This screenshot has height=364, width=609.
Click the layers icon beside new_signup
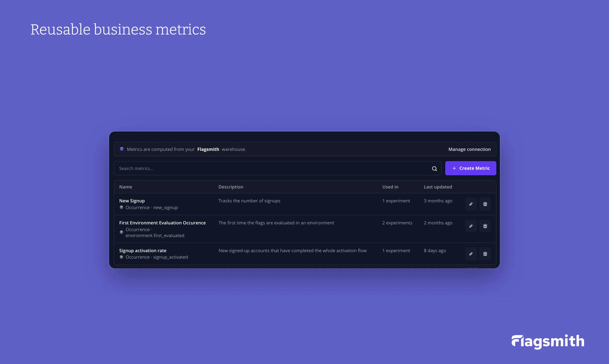(x=121, y=208)
